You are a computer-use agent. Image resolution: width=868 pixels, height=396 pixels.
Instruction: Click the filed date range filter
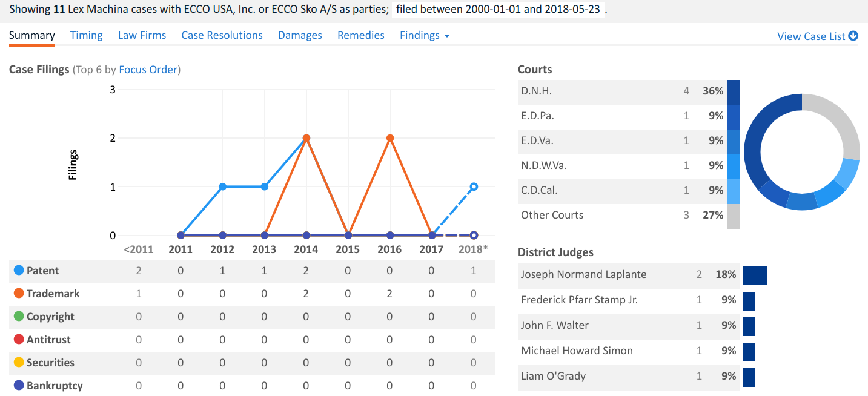[x=499, y=11]
